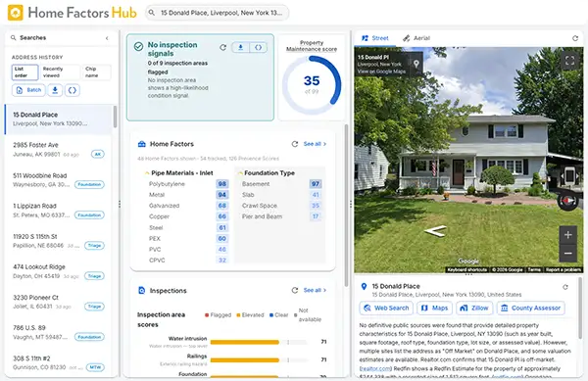Screen dimensions: 588x381
Task: Select the Chip name sort option
Action: coord(96,72)
